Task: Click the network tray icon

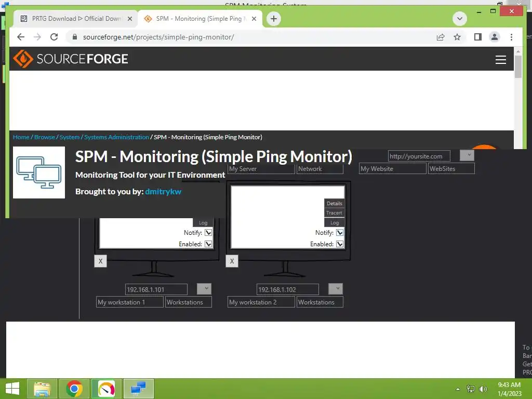Action: pos(471,389)
